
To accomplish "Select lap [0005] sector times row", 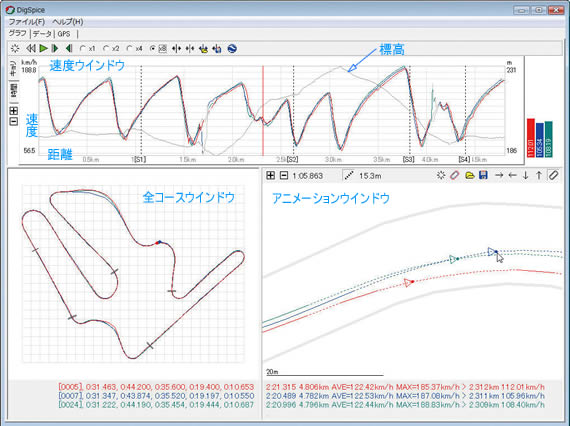I will click(x=156, y=387).
